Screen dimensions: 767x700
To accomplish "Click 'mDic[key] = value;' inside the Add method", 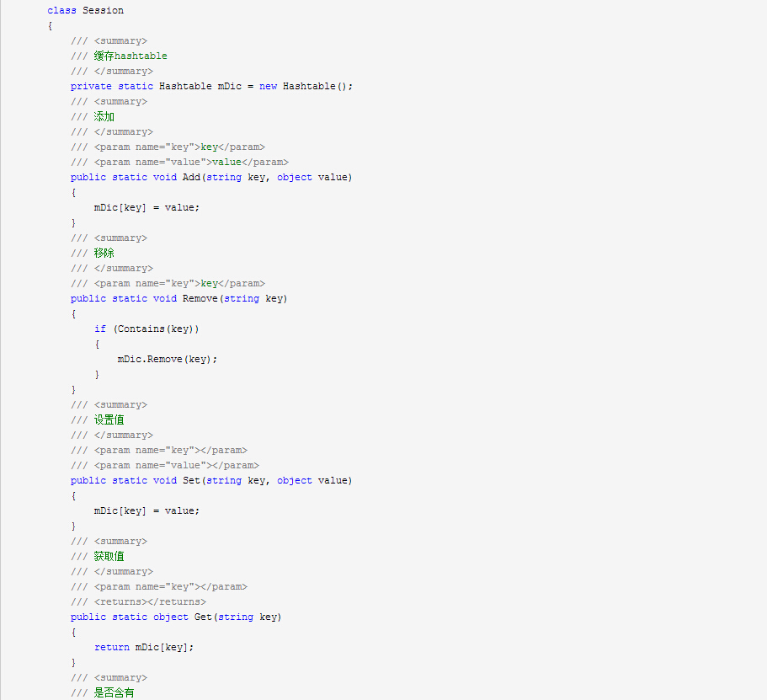I will click(146, 207).
